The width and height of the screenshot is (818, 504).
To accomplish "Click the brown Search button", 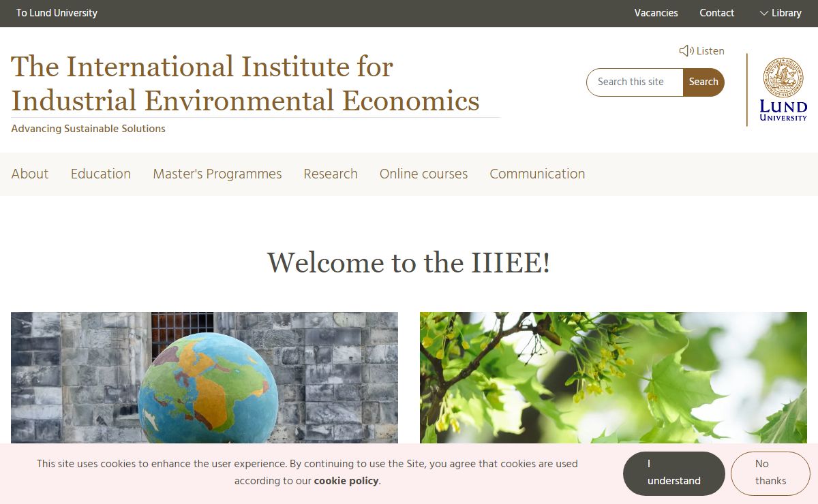I will click(703, 82).
